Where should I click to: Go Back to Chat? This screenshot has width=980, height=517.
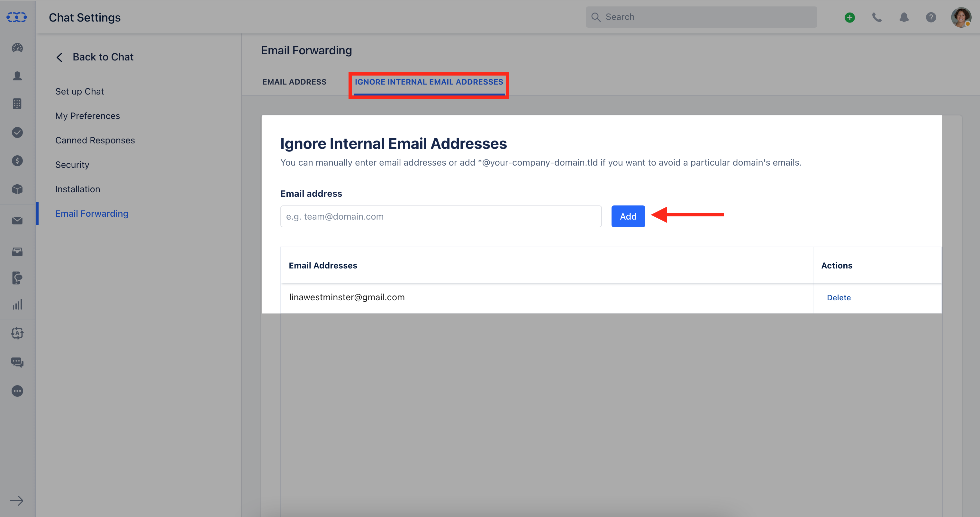(x=95, y=57)
